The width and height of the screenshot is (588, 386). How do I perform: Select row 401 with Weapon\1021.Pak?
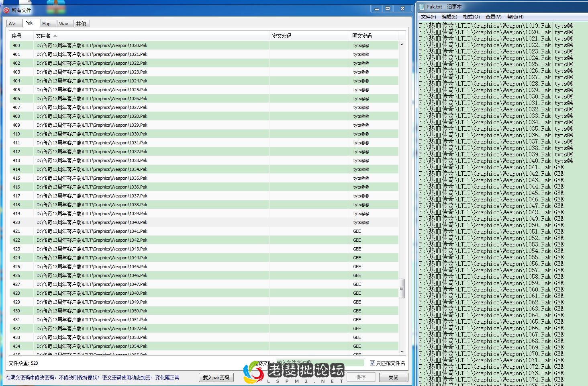click(x=204, y=54)
